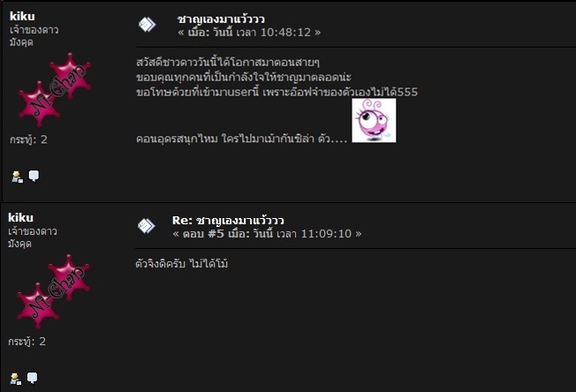576x392 pixels.
Task: Click เจ้าของดาว rank label in first post
Action: coord(34,30)
